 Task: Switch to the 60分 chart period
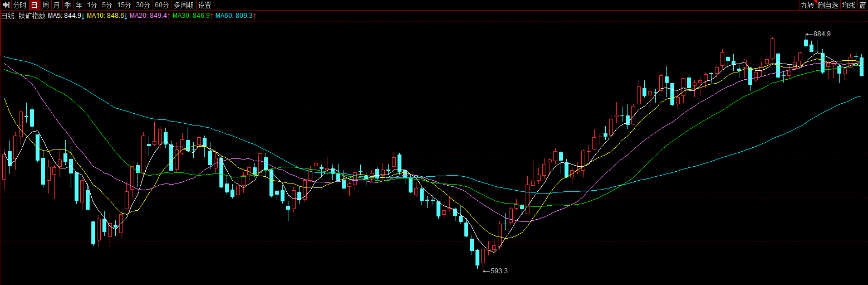pos(162,5)
